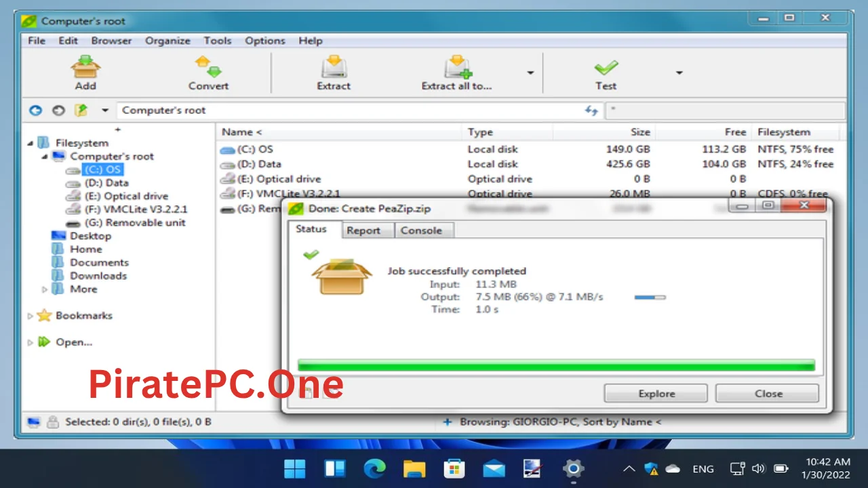
Task: Click the computer icon in status bar
Action: tap(33, 422)
